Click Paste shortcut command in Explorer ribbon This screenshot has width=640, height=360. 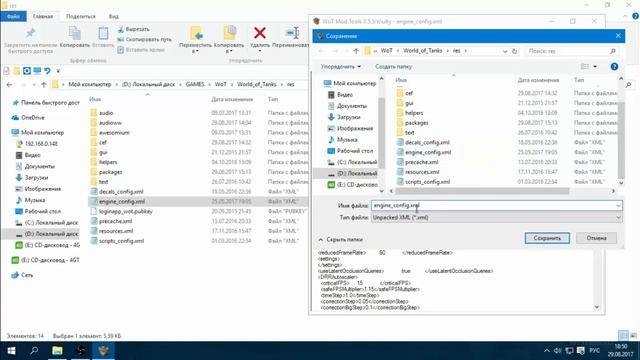click(x=141, y=50)
